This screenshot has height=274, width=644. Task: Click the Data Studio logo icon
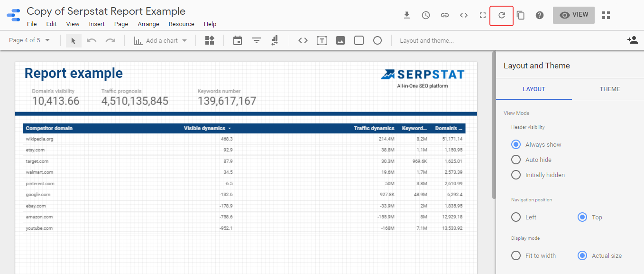click(x=13, y=15)
